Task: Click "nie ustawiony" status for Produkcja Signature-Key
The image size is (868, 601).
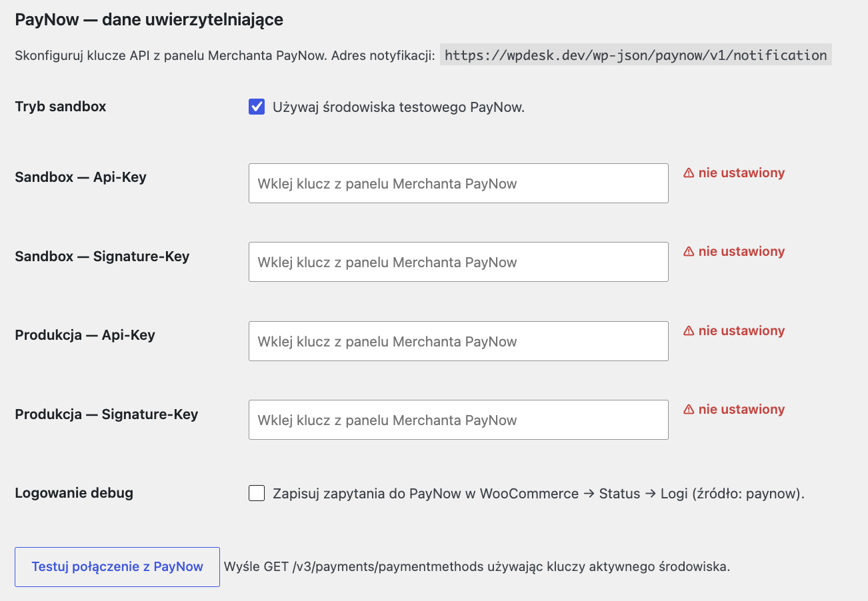Action: pos(741,410)
